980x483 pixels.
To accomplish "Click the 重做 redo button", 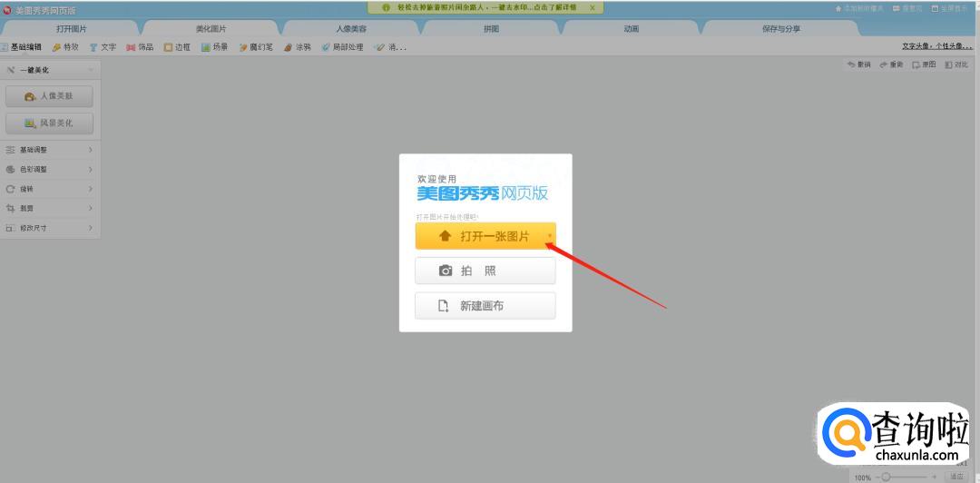I will click(891, 64).
